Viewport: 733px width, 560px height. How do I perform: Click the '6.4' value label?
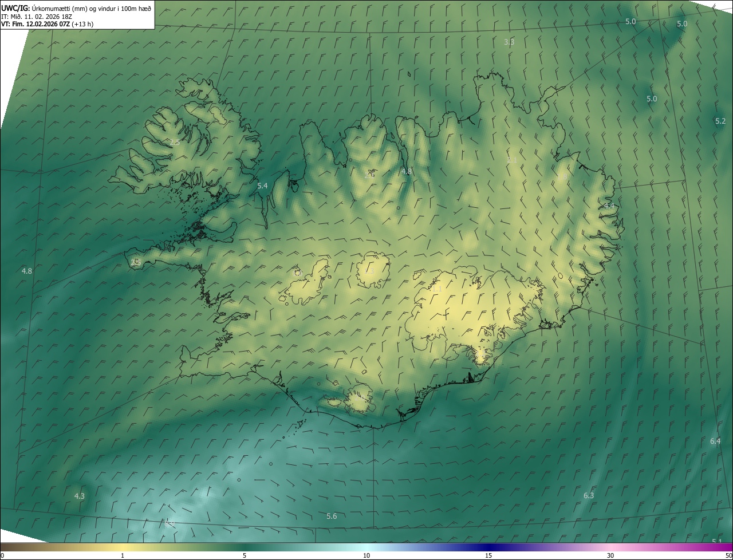click(x=715, y=441)
